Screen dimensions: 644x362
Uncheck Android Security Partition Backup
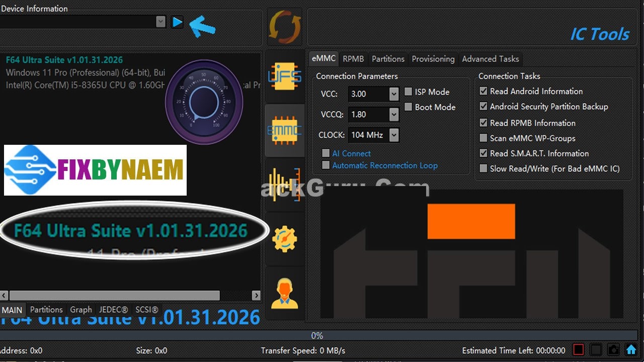(484, 107)
